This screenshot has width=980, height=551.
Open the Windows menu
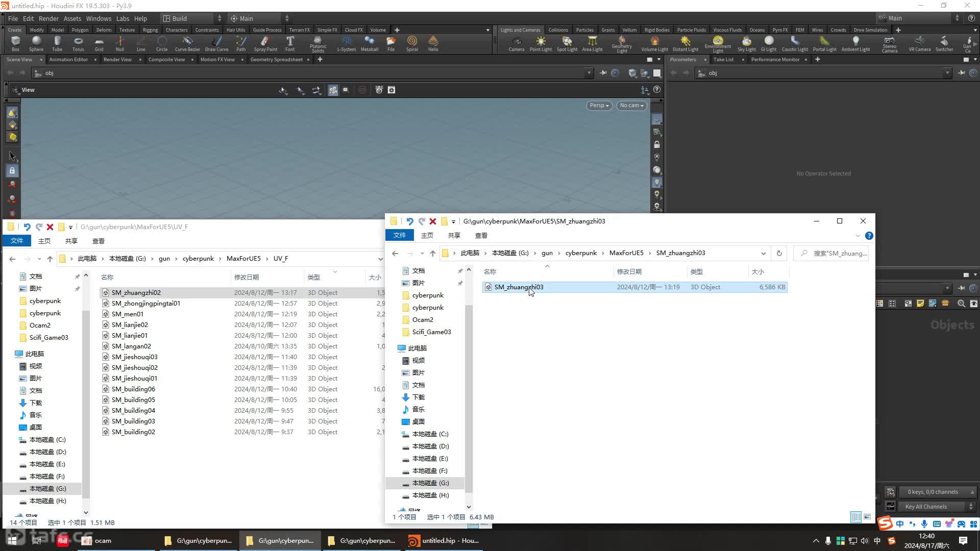99,18
